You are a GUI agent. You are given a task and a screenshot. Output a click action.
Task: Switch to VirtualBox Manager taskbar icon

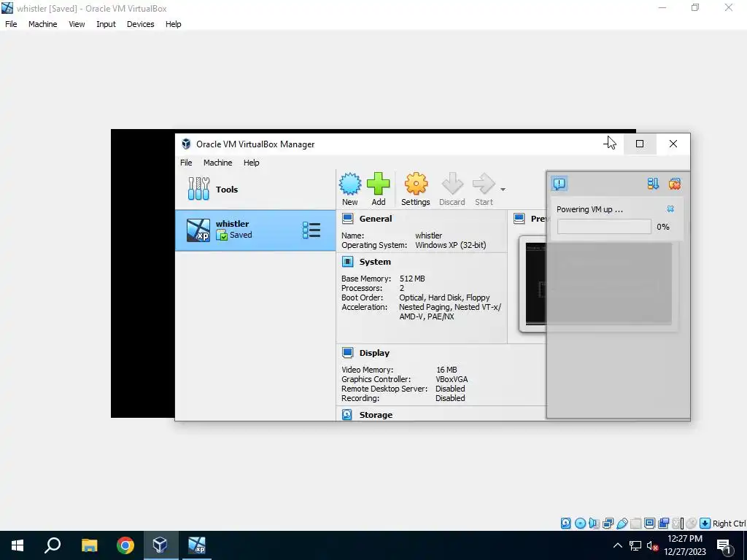click(160, 545)
